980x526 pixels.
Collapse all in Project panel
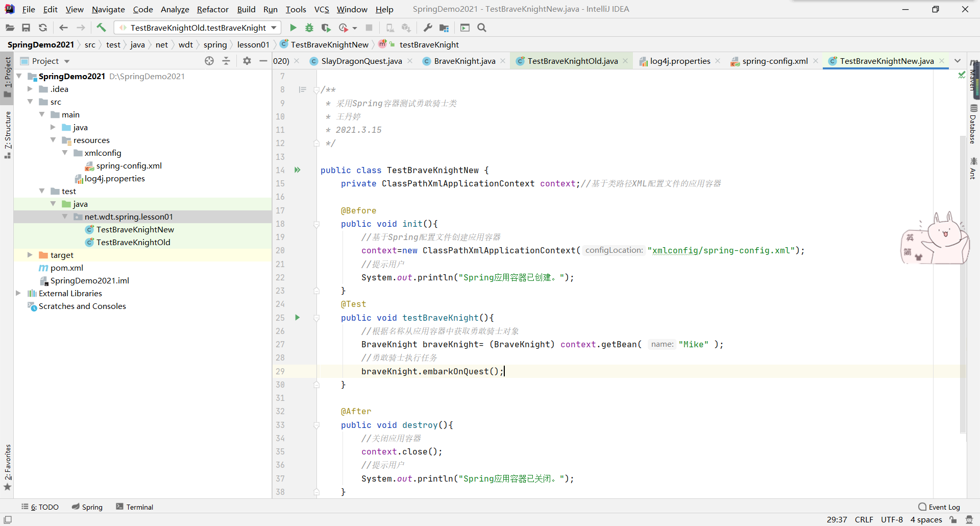pos(226,61)
